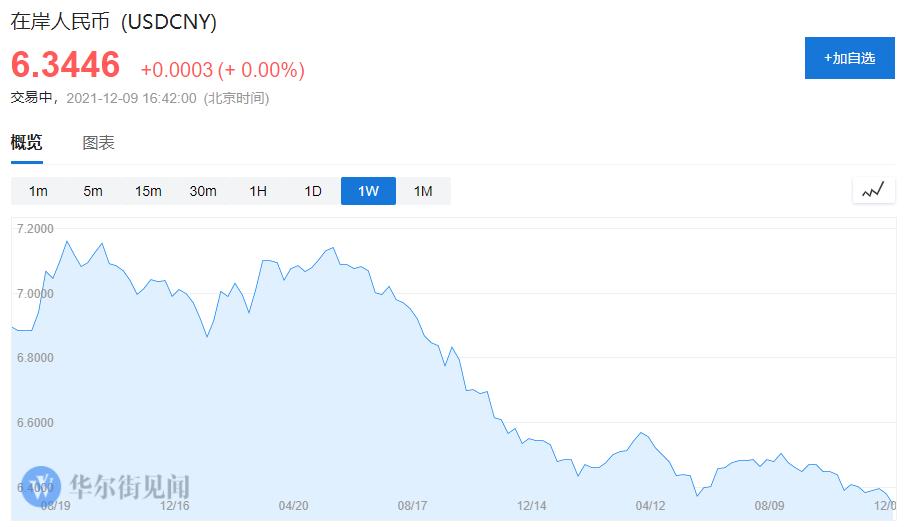Click the 7.2000 price axis label
This screenshot has height=527, width=904.
tap(35, 229)
